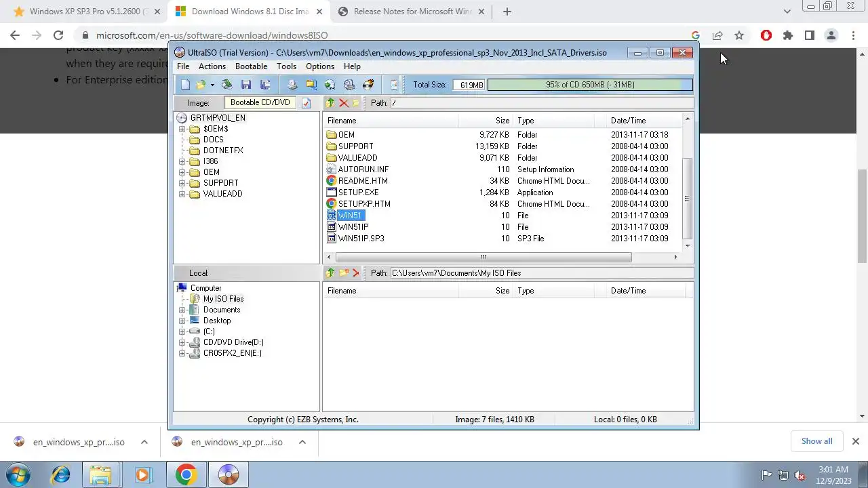Click the Open ISO file folder icon

pos(201,85)
